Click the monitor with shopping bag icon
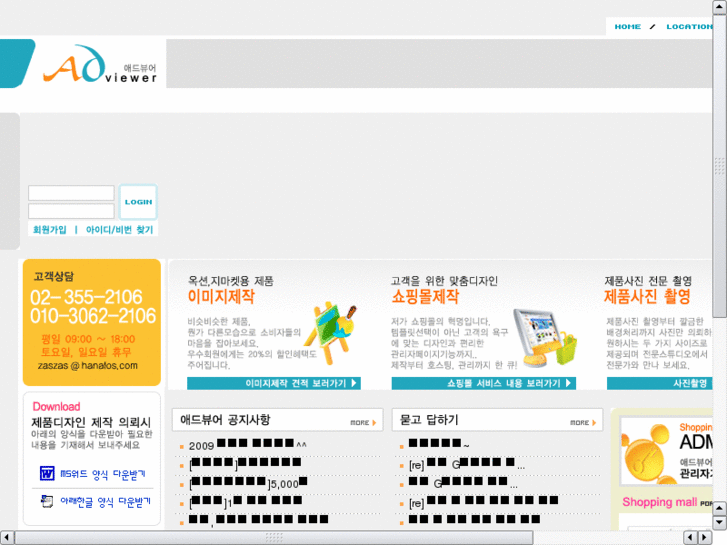The image size is (727, 545). [x=544, y=339]
